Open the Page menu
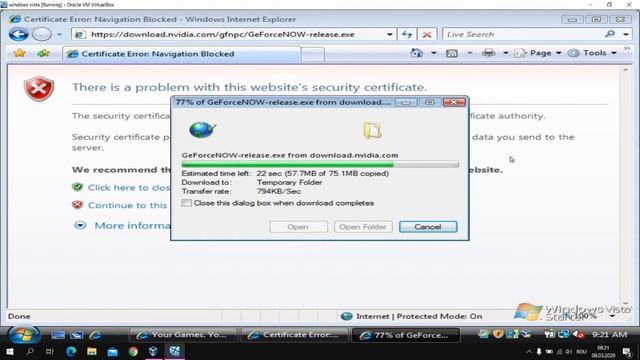Screen dimensions: 640x360 538,53
